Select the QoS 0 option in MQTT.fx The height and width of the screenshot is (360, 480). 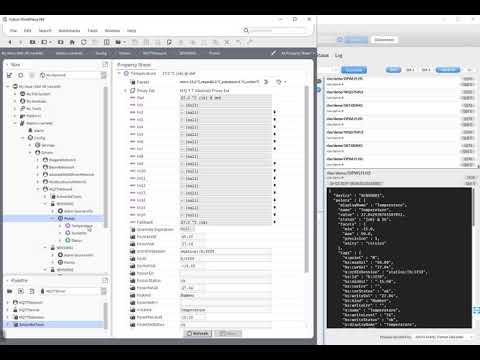point(394,70)
